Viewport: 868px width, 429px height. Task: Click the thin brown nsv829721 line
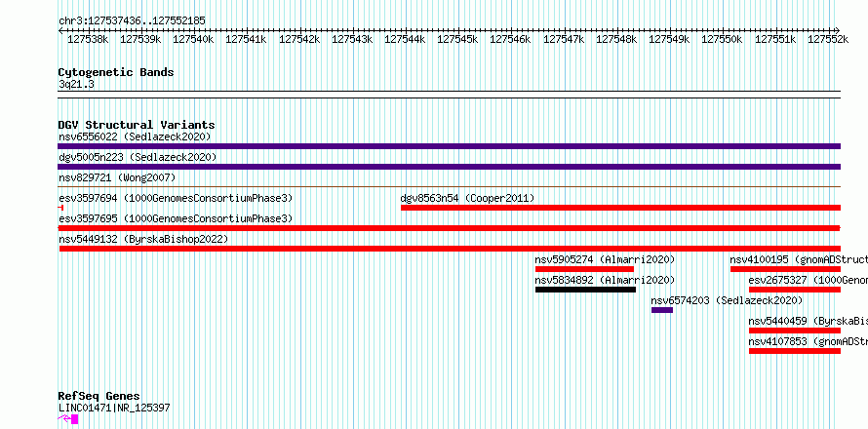[x=449, y=187]
